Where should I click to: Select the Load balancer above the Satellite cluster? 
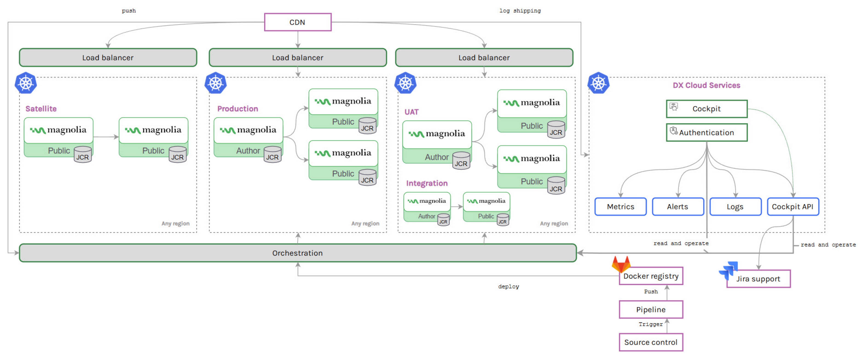[x=108, y=58]
